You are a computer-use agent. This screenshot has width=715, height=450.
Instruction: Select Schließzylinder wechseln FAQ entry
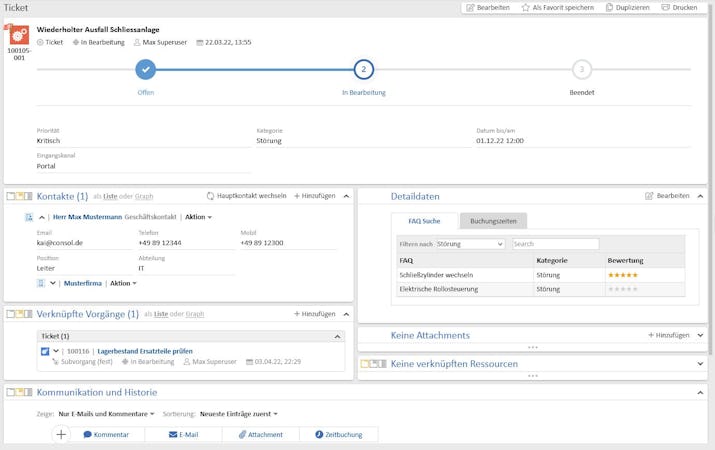436,275
